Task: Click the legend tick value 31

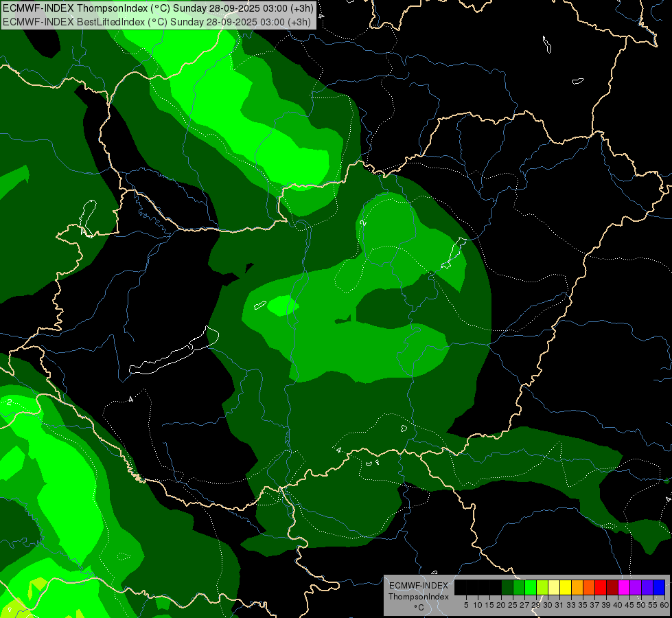Action: click(x=559, y=605)
